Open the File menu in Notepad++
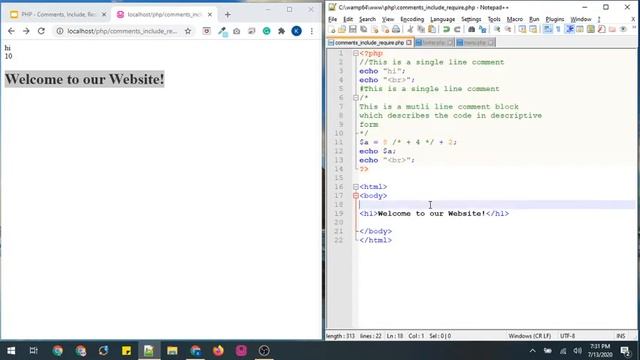The width and height of the screenshot is (640, 360). [x=333, y=19]
